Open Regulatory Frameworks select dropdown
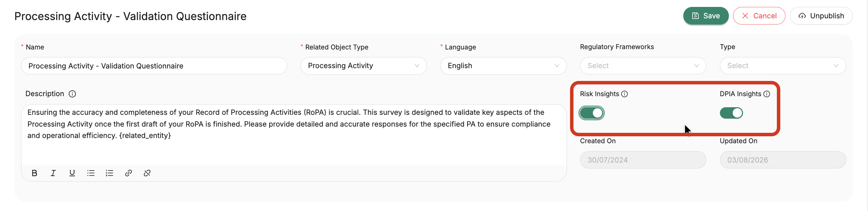 click(x=643, y=66)
